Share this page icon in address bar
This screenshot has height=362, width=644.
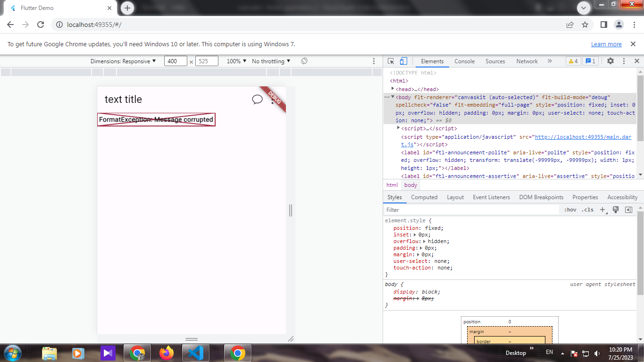(x=570, y=25)
